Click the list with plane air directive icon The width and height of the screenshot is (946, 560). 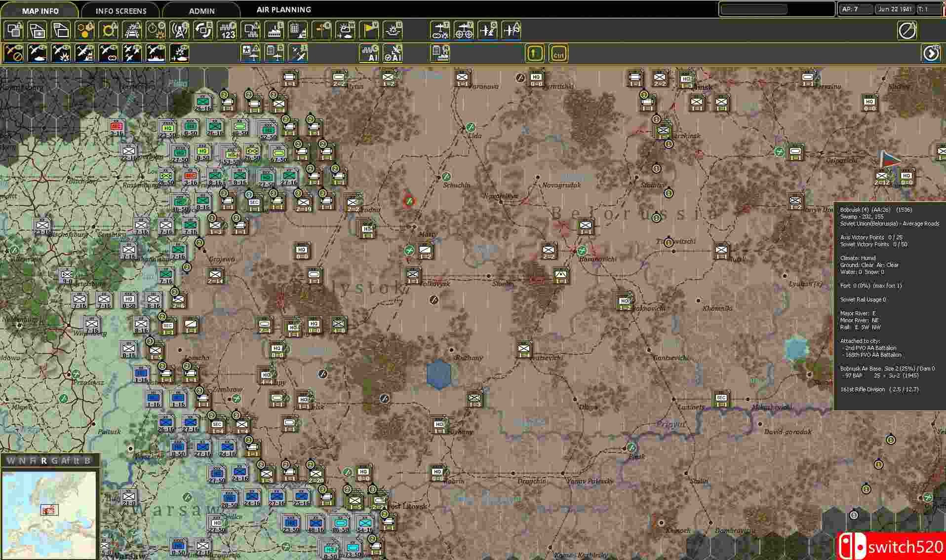tap(275, 53)
